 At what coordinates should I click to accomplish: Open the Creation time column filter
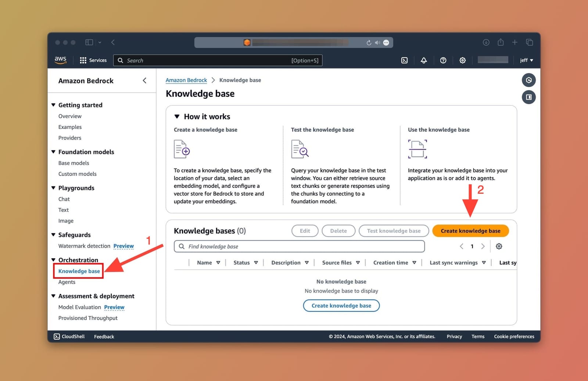[x=415, y=262]
